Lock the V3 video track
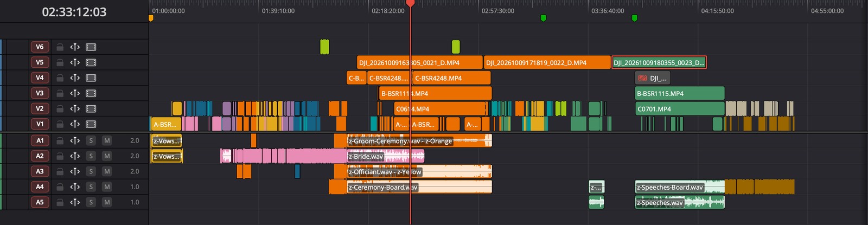This screenshot has height=225, width=868. click(x=60, y=93)
